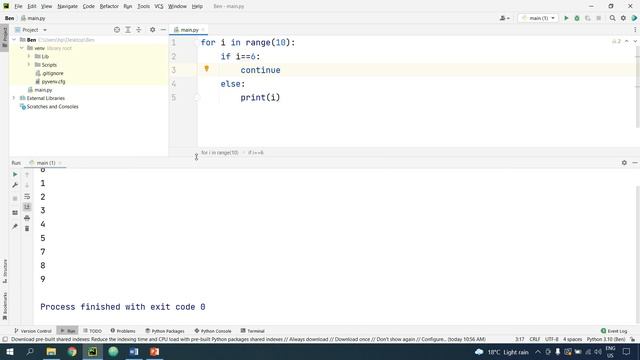Image resolution: width=640 pixels, height=360 pixels.
Task: Open IDE settings gear in top toolbar
Action: (x=623, y=18)
